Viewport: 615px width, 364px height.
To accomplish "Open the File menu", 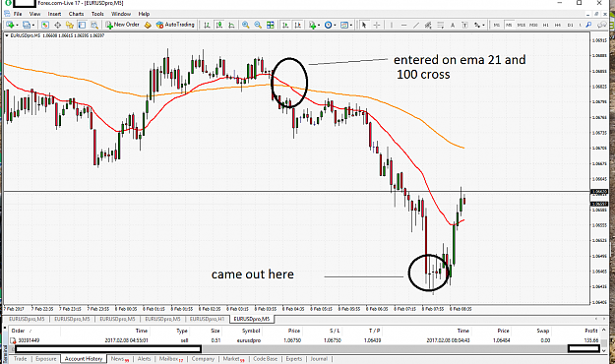I will (18, 14).
